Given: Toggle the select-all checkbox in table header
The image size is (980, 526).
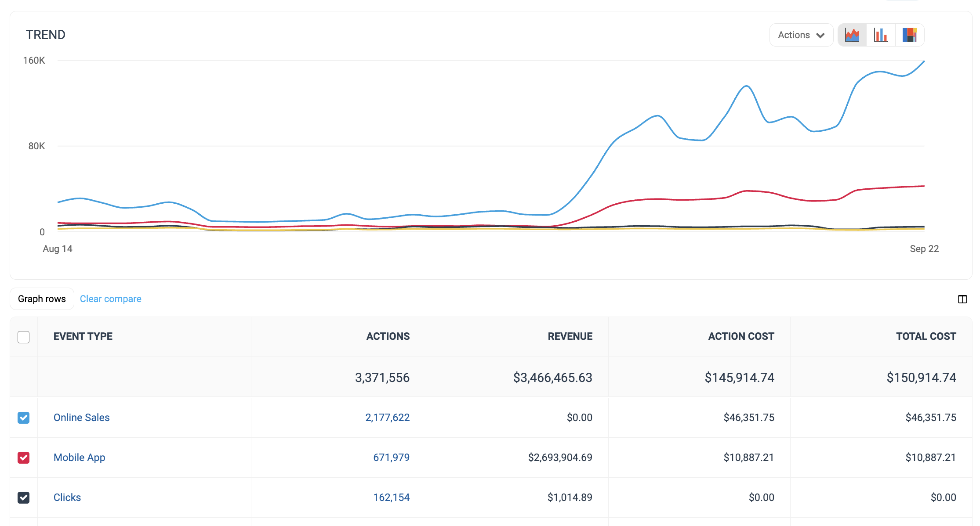Looking at the screenshot, I should point(24,337).
